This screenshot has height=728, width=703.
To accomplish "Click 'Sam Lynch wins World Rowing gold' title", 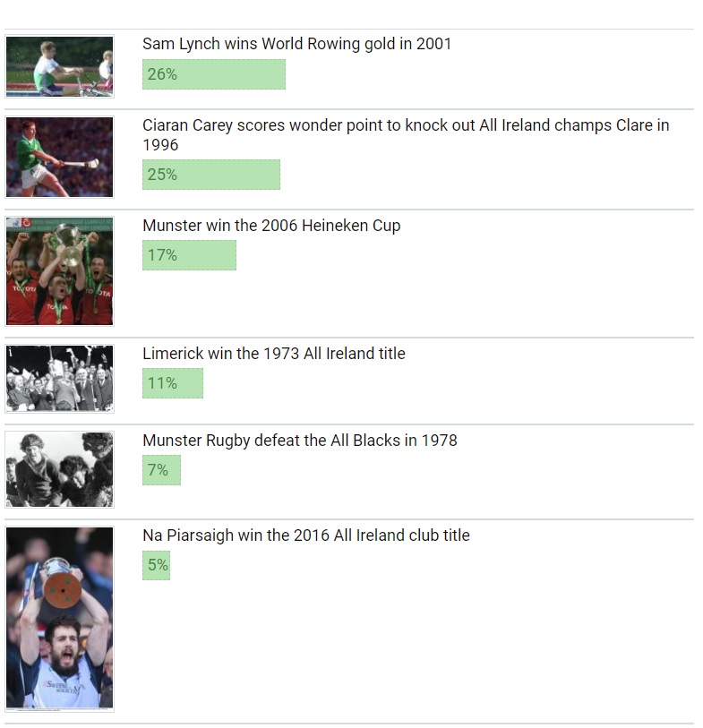I will (x=296, y=43).
